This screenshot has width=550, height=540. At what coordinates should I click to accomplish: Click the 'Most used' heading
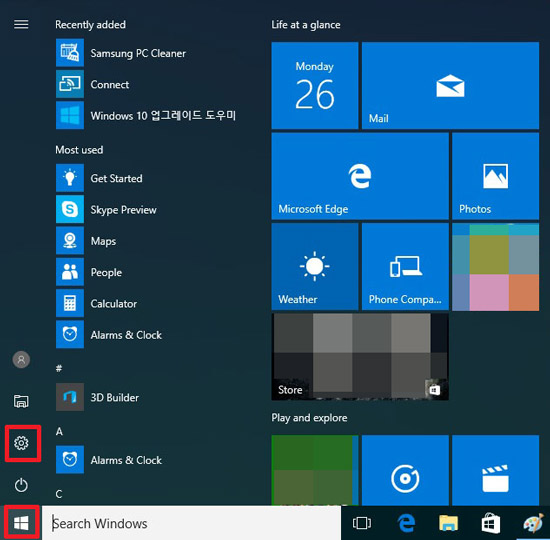coord(79,150)
